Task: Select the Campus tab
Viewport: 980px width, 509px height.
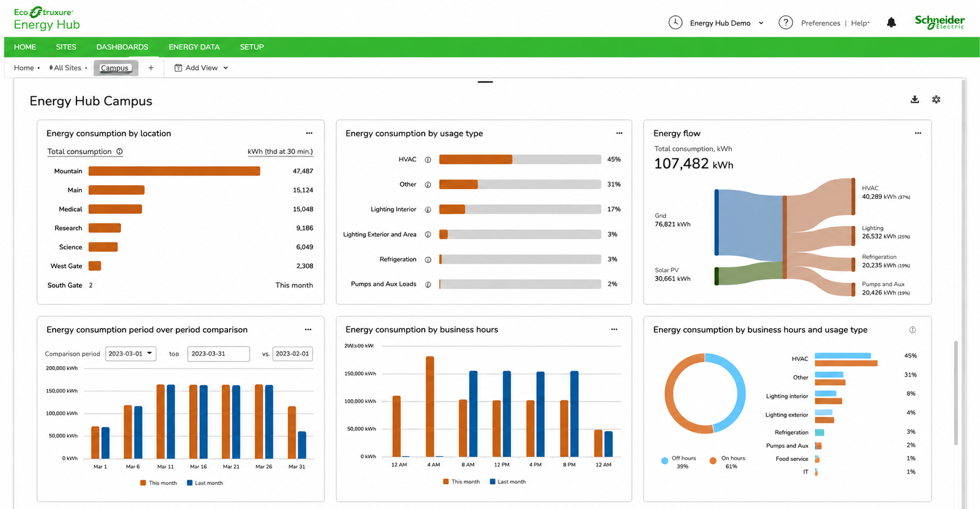Action: pos(115,68)
